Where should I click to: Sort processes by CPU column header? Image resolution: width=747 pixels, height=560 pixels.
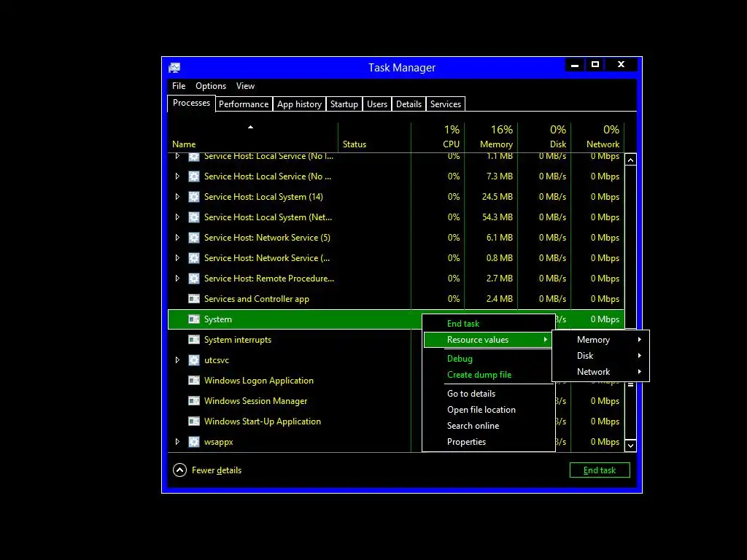coord(438,136)
